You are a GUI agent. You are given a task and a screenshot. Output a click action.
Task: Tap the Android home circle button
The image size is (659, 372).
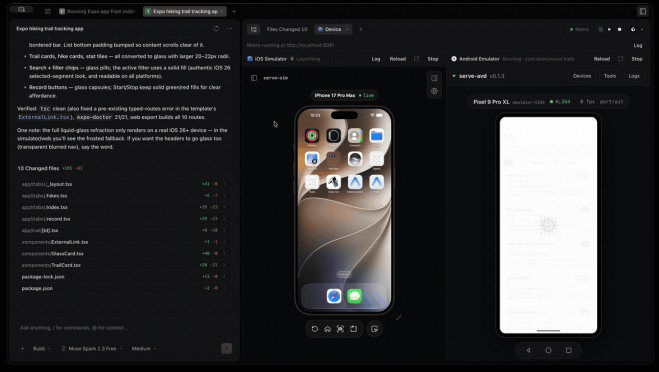pyautogui.click(x=548, y=350)
